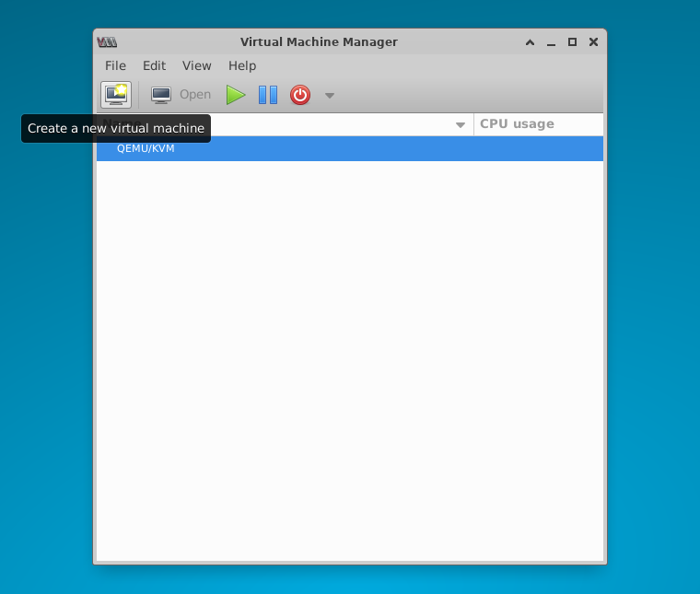
Task: Click the Open console toolbar button
Action: click(181, 95)
